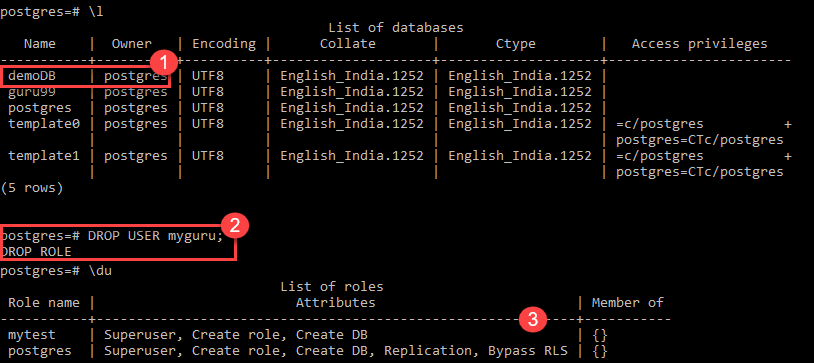Click the mytest role name
The width and height of the screenshot is (814, 363).
32,335
